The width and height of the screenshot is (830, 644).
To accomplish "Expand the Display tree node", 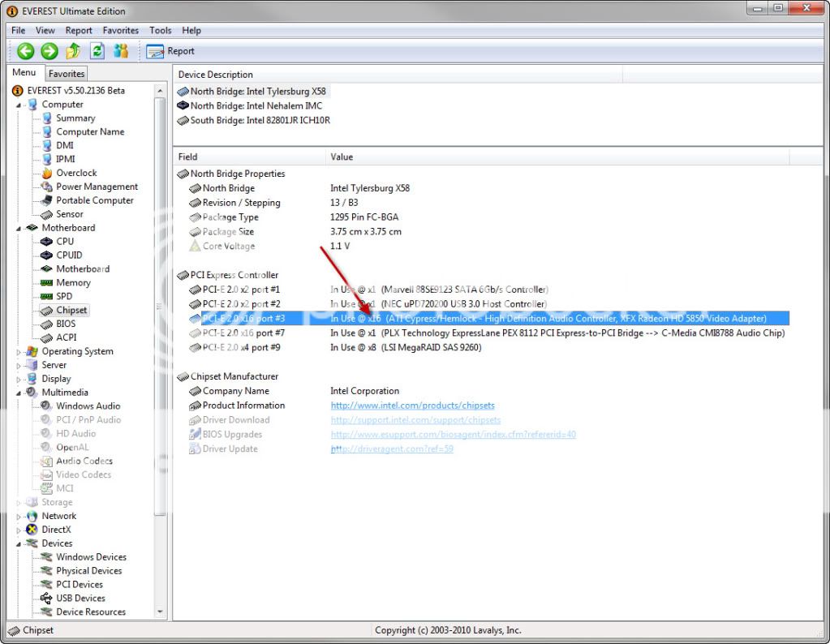I will [x=19, y=380].
